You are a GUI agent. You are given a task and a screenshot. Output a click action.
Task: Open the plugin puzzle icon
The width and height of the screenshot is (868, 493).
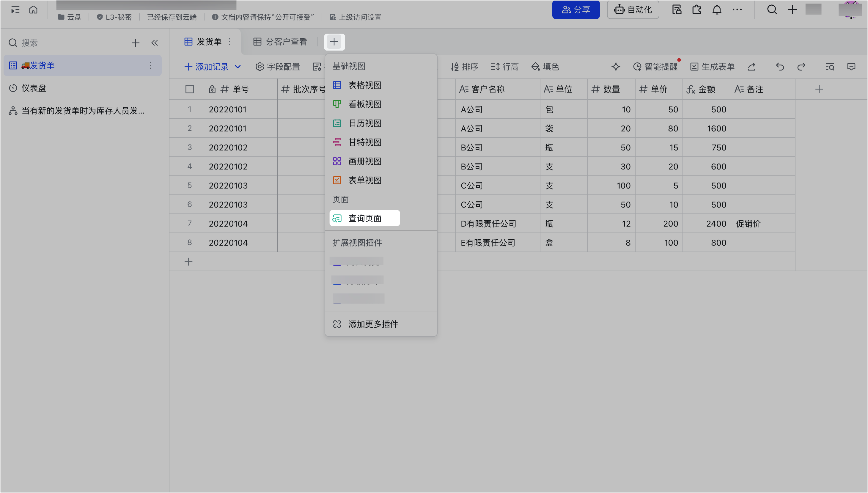click(697, 10)
